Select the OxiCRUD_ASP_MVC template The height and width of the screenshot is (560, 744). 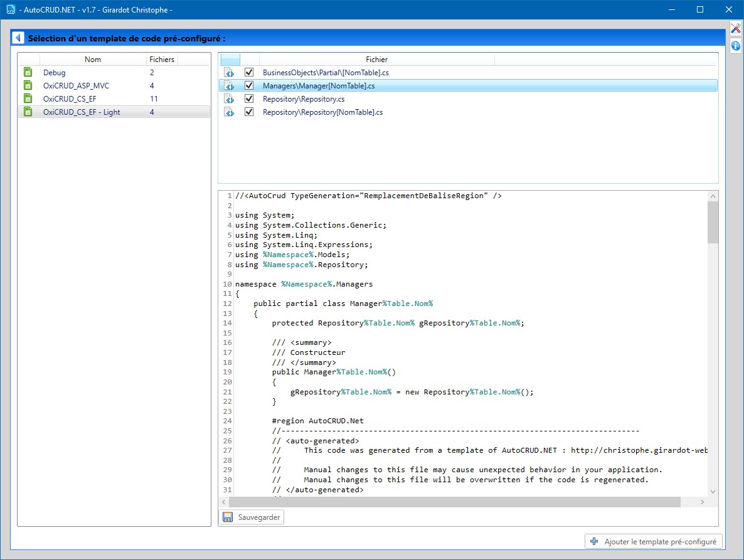tap(114, 86)
